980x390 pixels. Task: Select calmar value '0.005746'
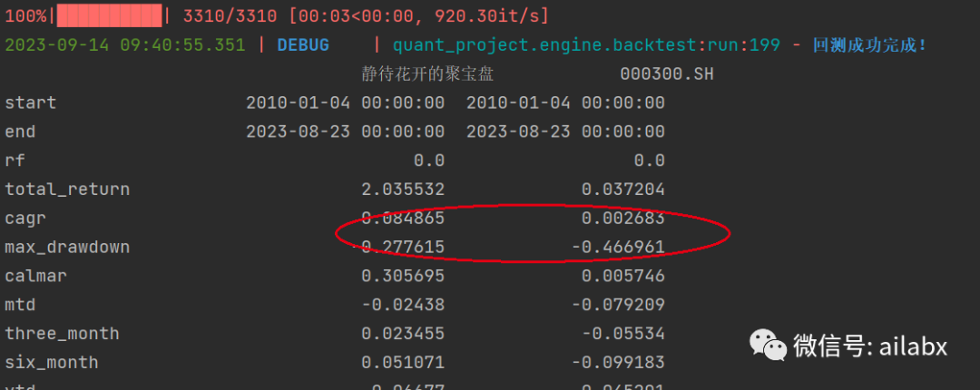click(623, 276)
